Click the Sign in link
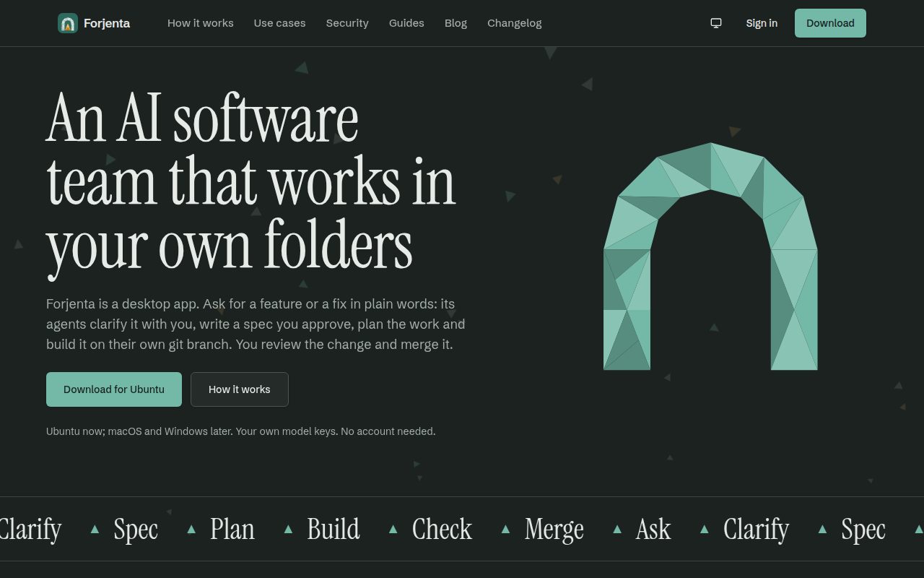 762,23
